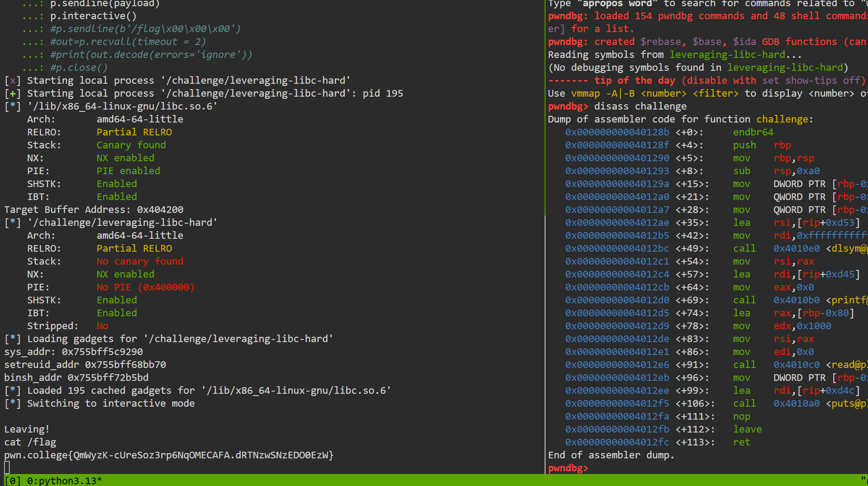
Task: Click the 'lea rax,[rbp-0x80]' instruction
Action: pyautogui.click(x=794, y=313)
